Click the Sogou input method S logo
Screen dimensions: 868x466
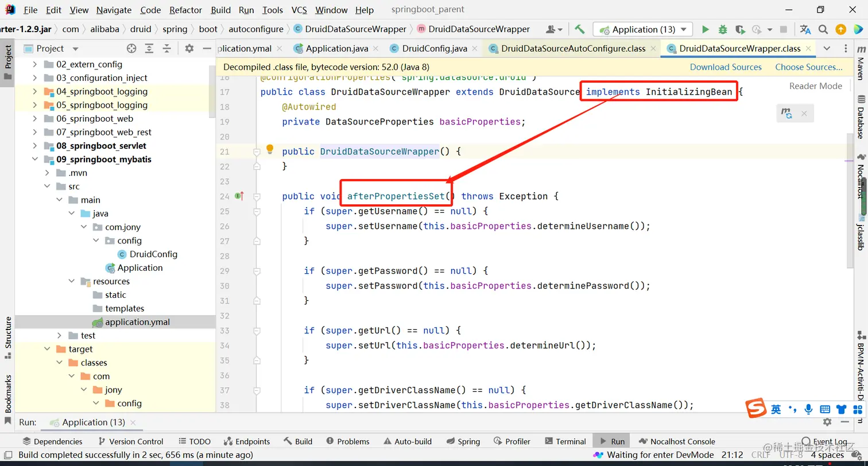[x=756, y=408]
